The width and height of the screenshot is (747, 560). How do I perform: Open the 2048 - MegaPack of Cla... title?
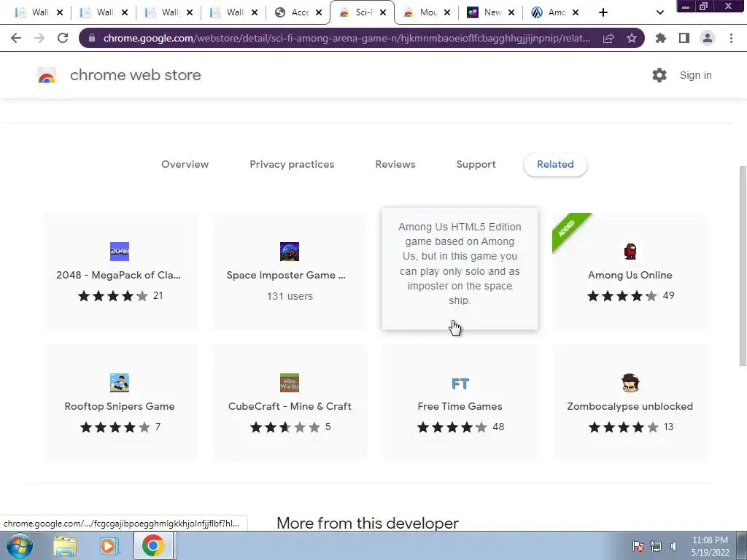point(119,275)
